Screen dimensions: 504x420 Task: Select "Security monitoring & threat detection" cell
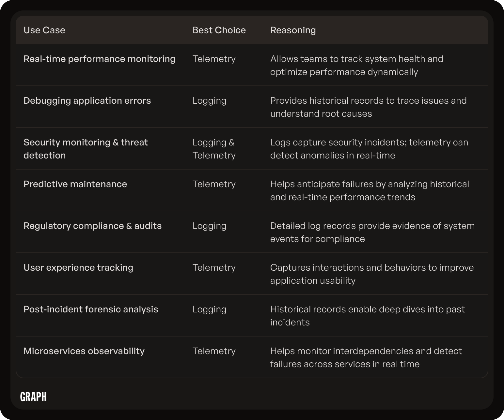pos(86,149)
